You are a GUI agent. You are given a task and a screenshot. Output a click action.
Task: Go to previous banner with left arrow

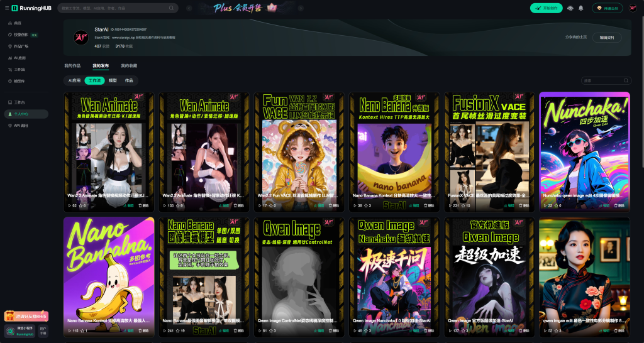(x=190, y=8)
